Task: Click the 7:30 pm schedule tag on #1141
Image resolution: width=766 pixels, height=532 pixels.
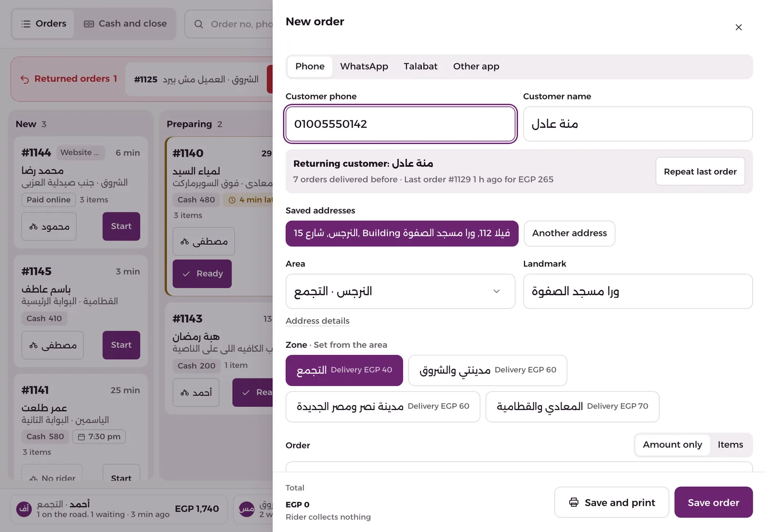Action: point(99,437)
